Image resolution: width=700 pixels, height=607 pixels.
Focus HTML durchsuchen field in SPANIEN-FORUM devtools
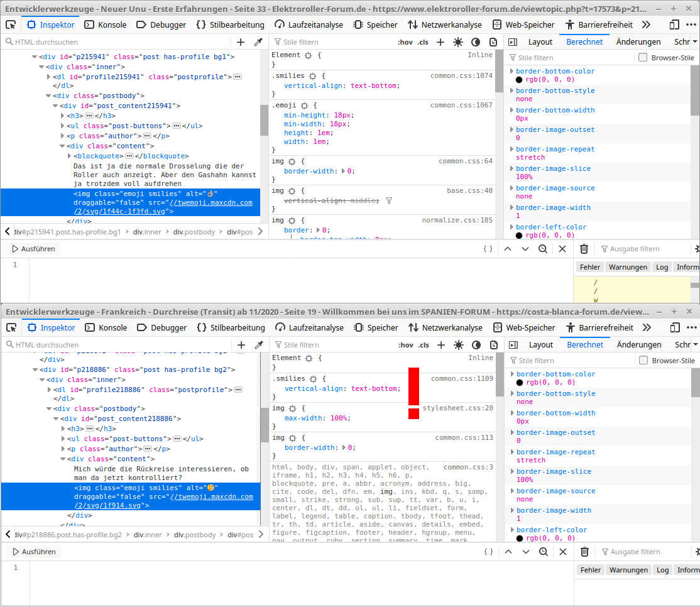[x=119, y=345]
